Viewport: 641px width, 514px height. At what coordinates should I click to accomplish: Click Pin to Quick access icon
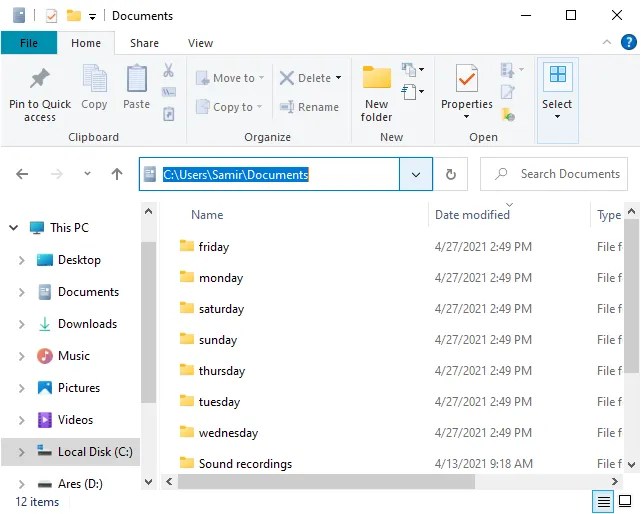coord(40,78)
